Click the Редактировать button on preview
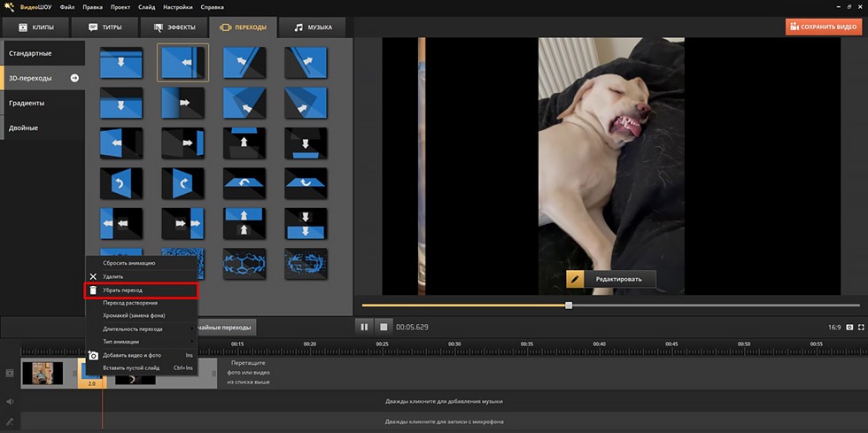 click(x=611, y=279)
